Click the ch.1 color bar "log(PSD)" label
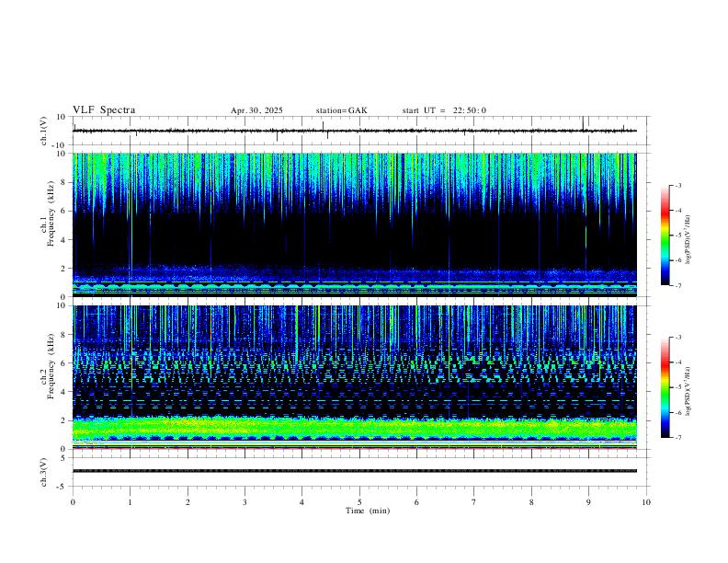 point(688,239)
